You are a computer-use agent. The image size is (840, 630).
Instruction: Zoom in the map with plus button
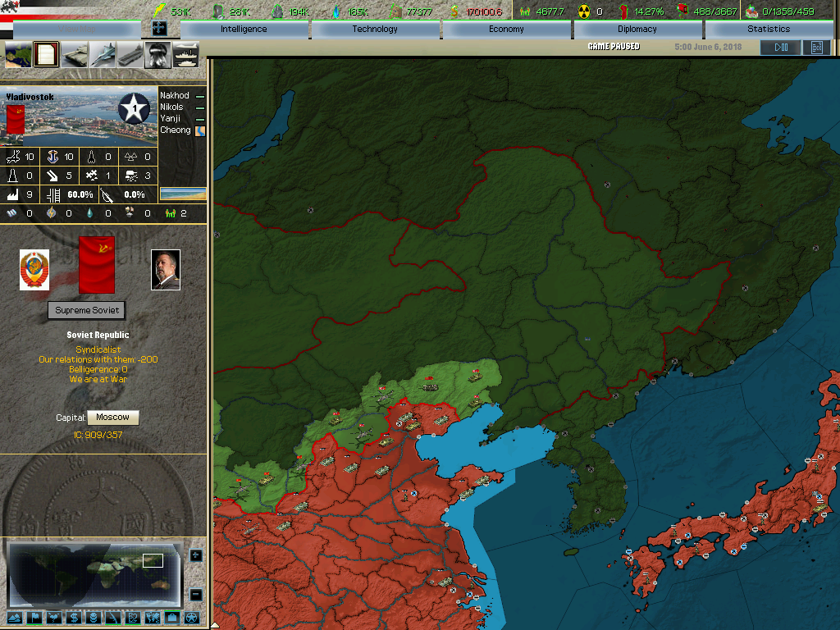195,555
